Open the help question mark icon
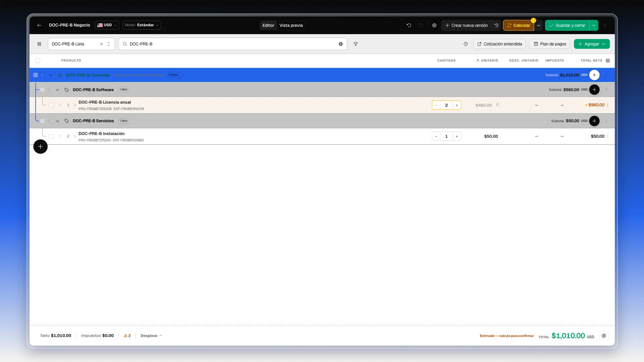Viewport: 644px width, 362px height. click(466, 44)
